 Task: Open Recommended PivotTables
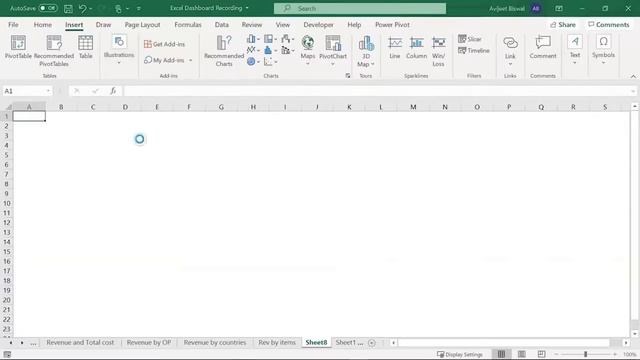pyautogui.click(x=54, y=51)
